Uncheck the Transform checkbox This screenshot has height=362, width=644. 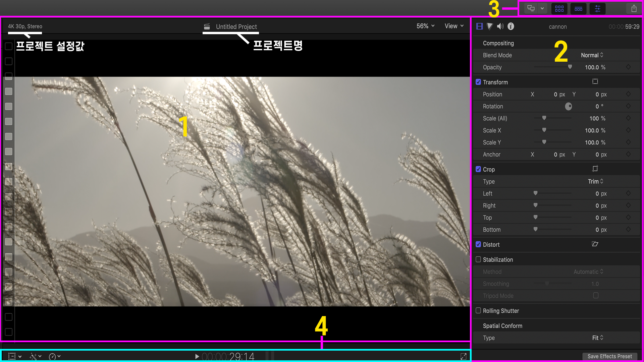coord(478,82)
